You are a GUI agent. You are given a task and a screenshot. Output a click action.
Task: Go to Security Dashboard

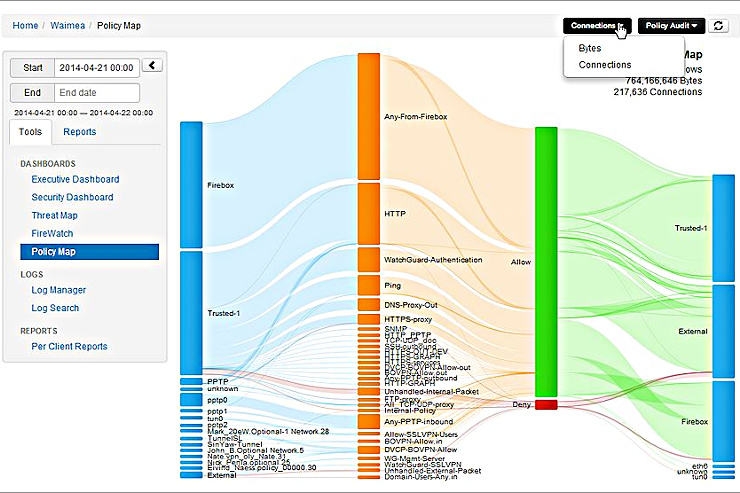tap(72, 197)
